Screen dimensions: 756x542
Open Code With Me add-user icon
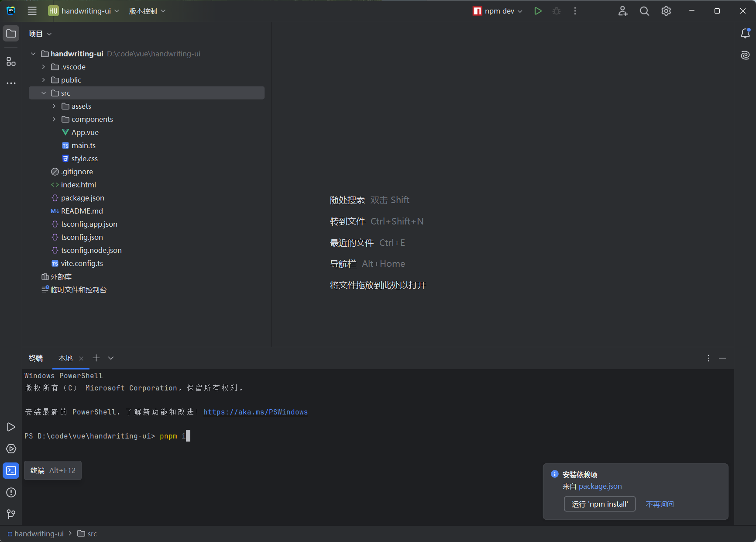[623, 11]
